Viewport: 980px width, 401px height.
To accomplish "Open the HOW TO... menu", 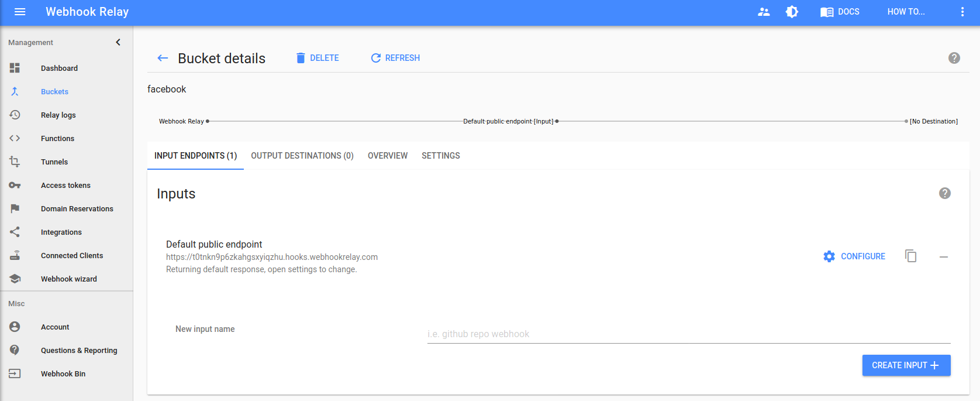I will coord(906,12).
